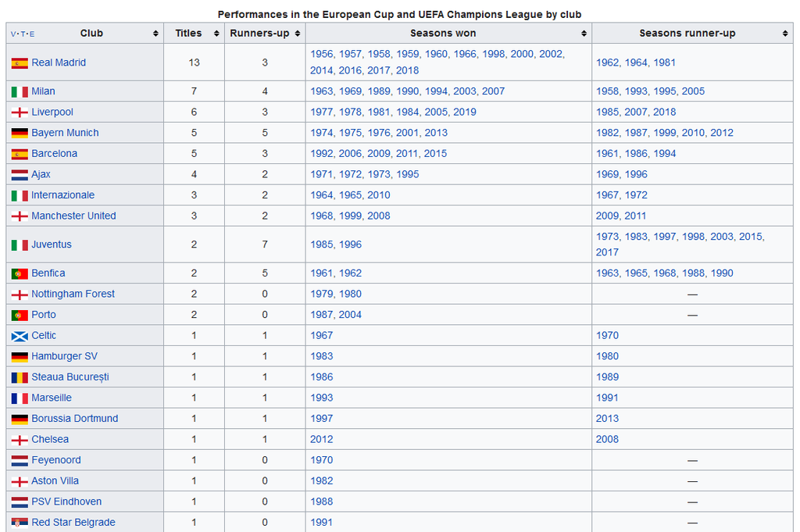Sort table by Runners-up column arrows

click(298, 34)
